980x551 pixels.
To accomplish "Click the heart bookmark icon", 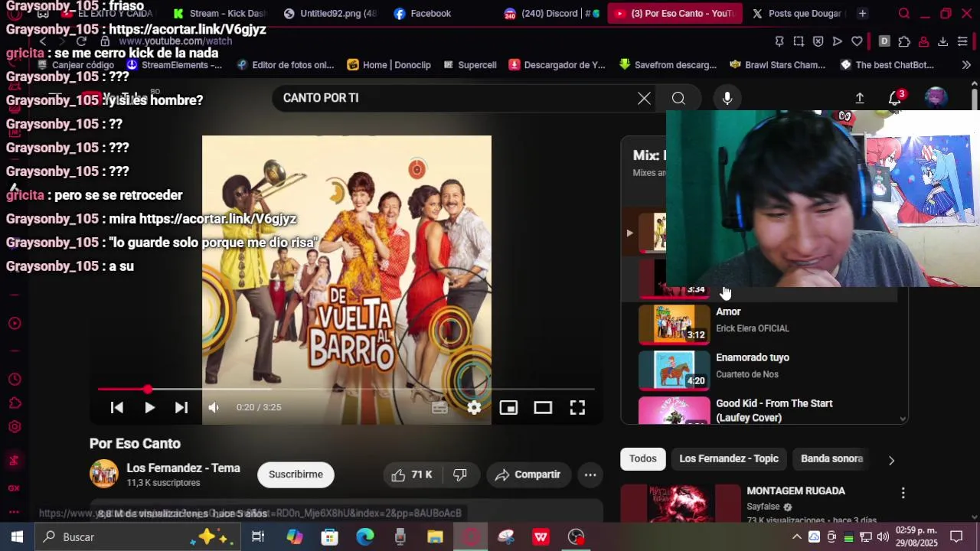I will pos(857,41).
